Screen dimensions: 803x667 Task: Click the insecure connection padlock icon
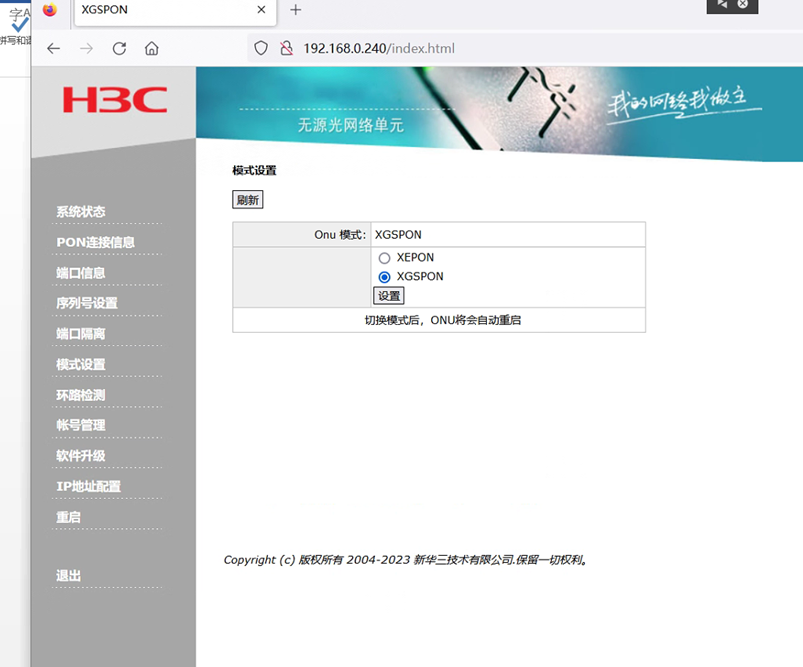[286, 48]
